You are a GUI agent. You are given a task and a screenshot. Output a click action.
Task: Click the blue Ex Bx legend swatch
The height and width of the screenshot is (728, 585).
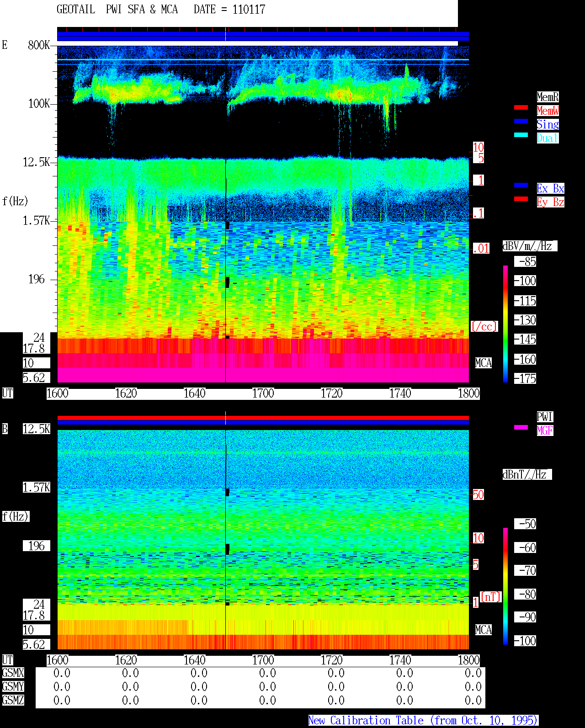click(x=521, y=185)
